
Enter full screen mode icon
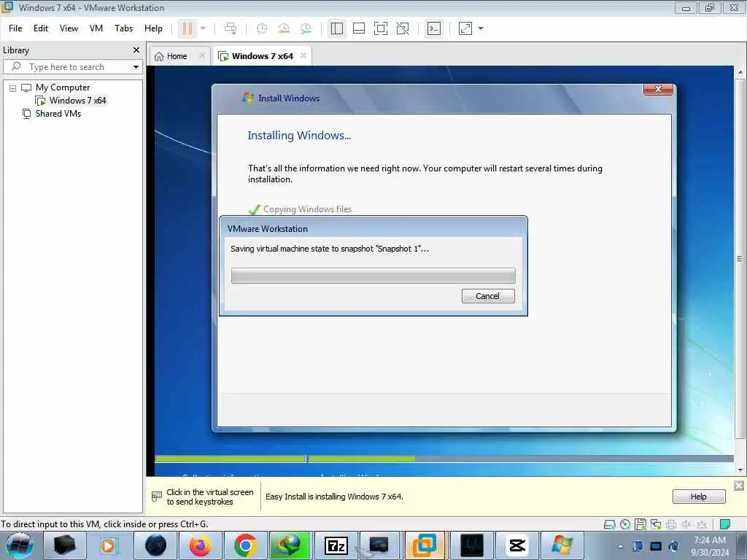pos(381,28)
